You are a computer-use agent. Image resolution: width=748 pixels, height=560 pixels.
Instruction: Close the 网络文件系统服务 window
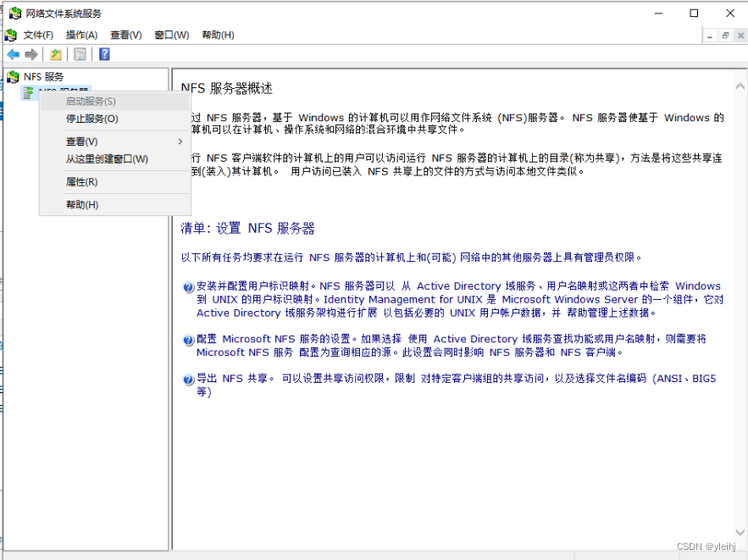coord(730,14)
